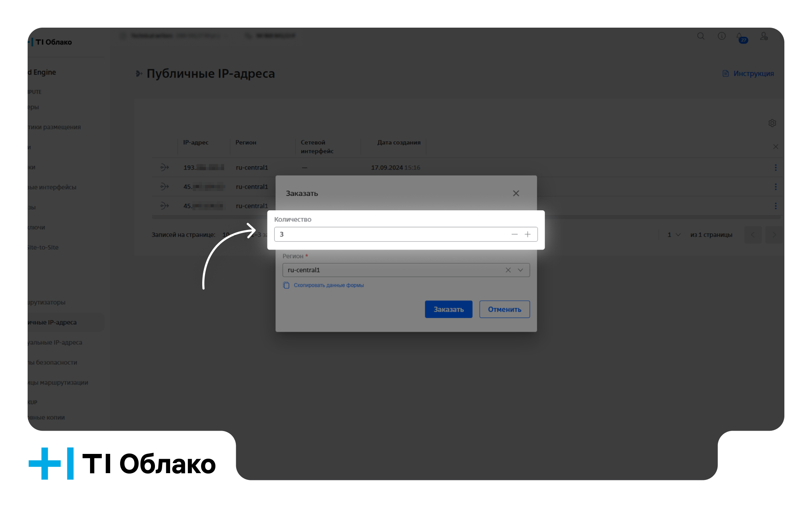Click the navigation arrow icon for first IP
Screen dimensions: 812x508
coord(164,167)
